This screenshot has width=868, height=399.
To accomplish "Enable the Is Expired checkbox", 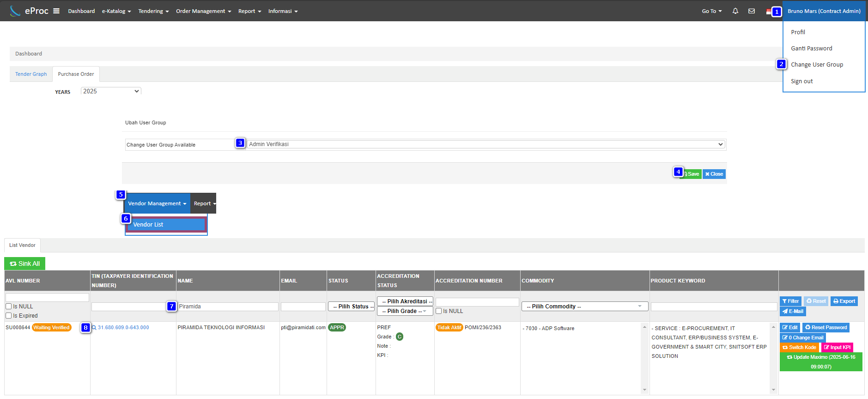I will (9, 316).
